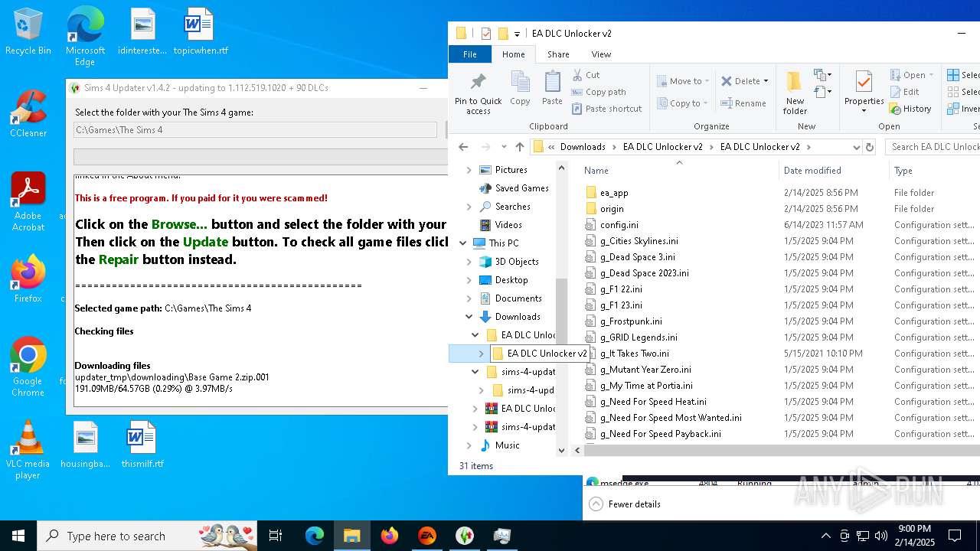980x551 pixels.
Task: Open Adobe Acrobat desktop shortcut
Action: 28,201
